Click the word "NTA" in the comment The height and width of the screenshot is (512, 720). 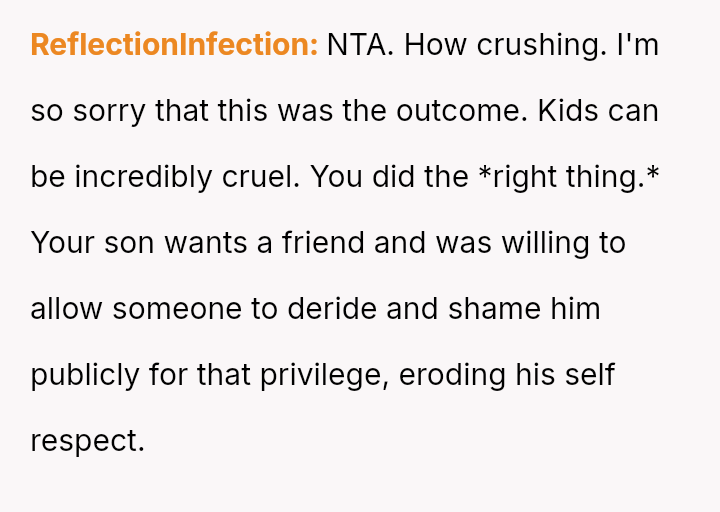[360, 45]
